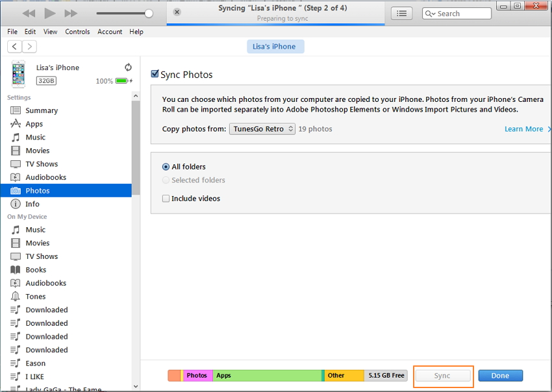
Task: Open Apps in the Settings sidebar
Action: tap(34, 124)
